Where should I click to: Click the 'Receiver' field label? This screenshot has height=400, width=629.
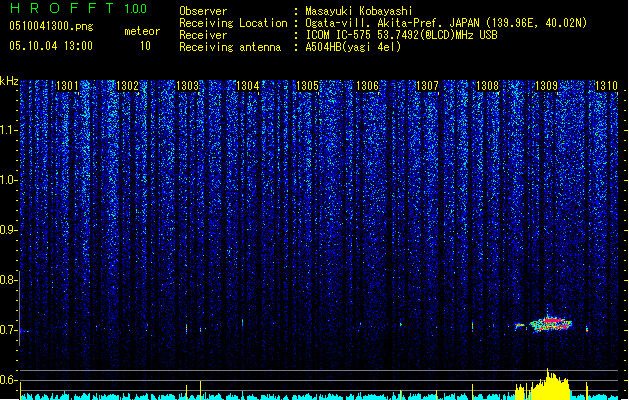(203, 35)
